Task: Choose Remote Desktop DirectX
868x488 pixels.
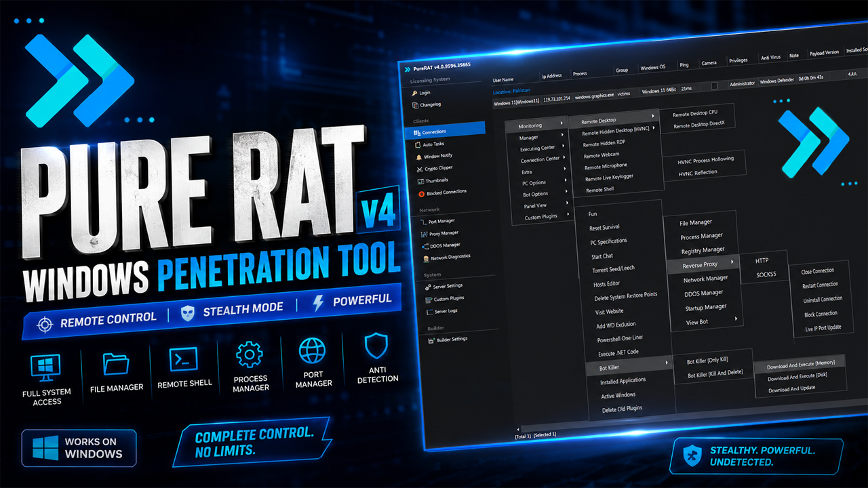Action: coord(699,124)
